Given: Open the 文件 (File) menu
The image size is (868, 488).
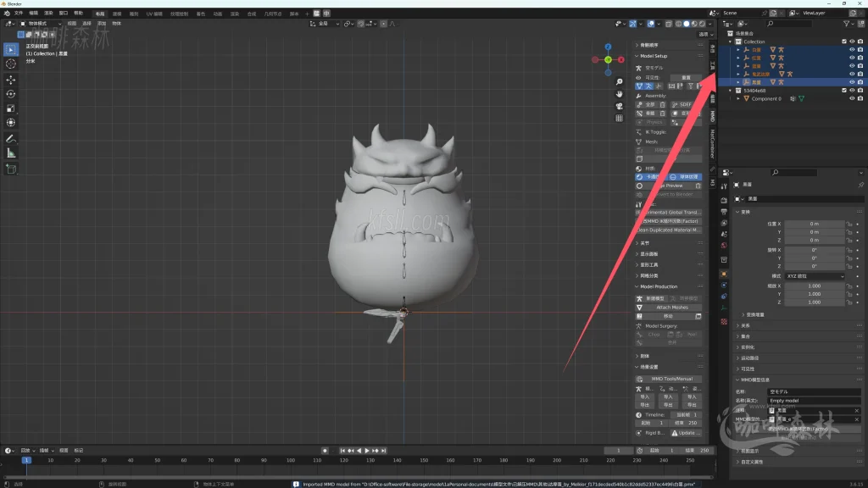Looking at the screenshot, I should (x=19, y=14).
